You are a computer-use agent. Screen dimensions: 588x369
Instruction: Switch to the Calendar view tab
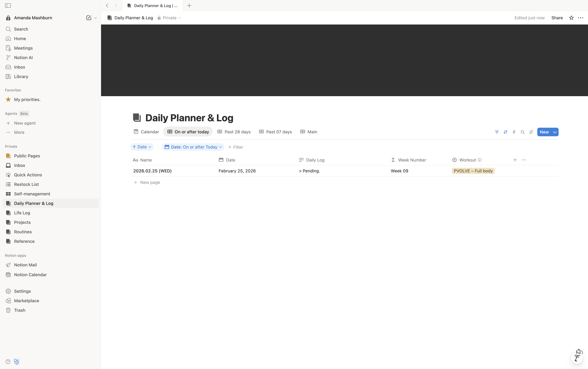point(146,132)
